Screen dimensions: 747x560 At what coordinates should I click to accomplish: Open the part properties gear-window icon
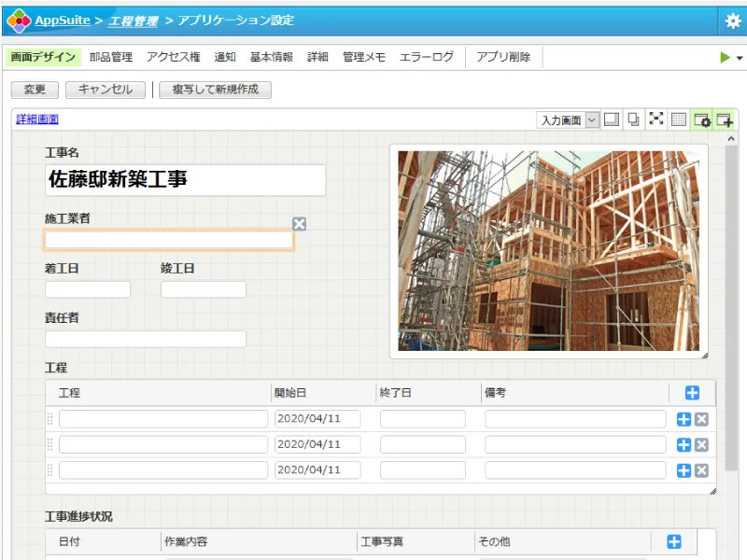click(702, 119)
